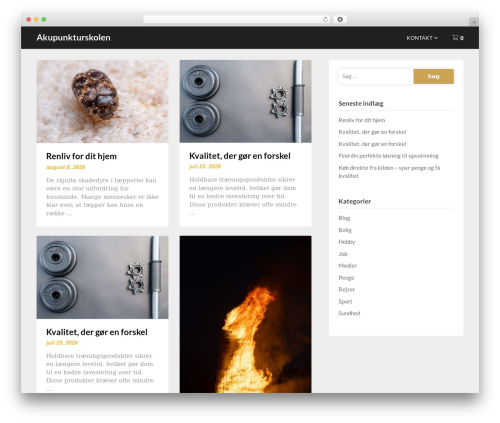Click the yellow minimize window button
This screenshot has height=423, width=500.
(x=36, y=19)
